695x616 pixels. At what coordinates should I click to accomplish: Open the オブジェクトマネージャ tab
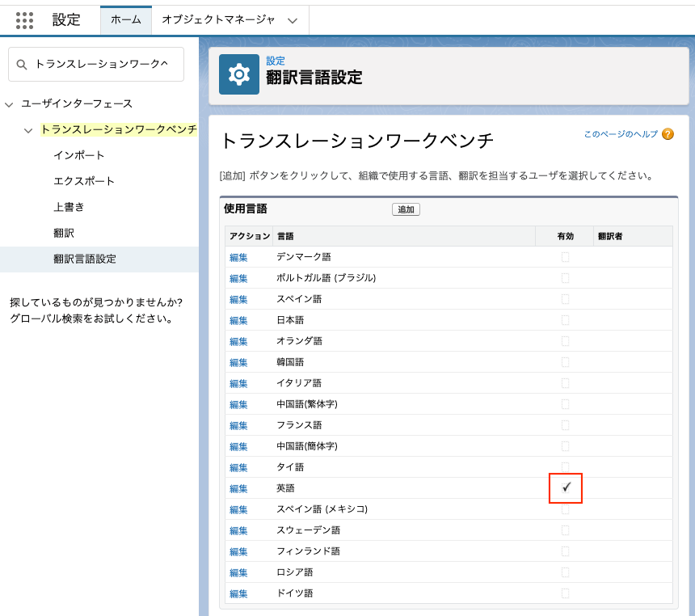pos(218,20)
